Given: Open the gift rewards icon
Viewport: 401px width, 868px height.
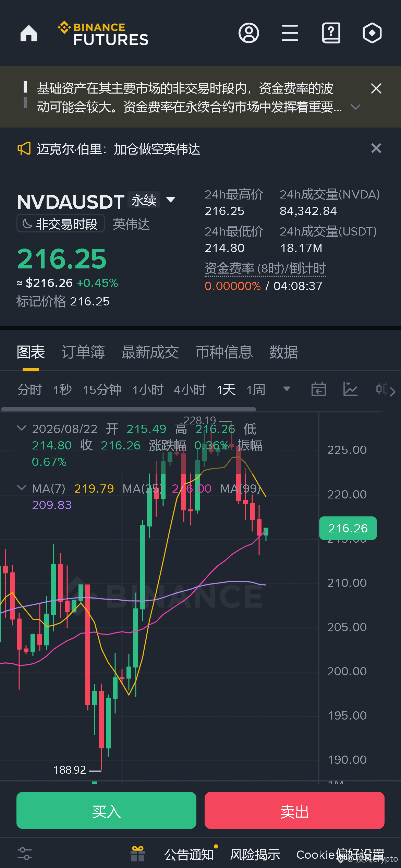Looking at the screenshot, I should click(138, 854).
